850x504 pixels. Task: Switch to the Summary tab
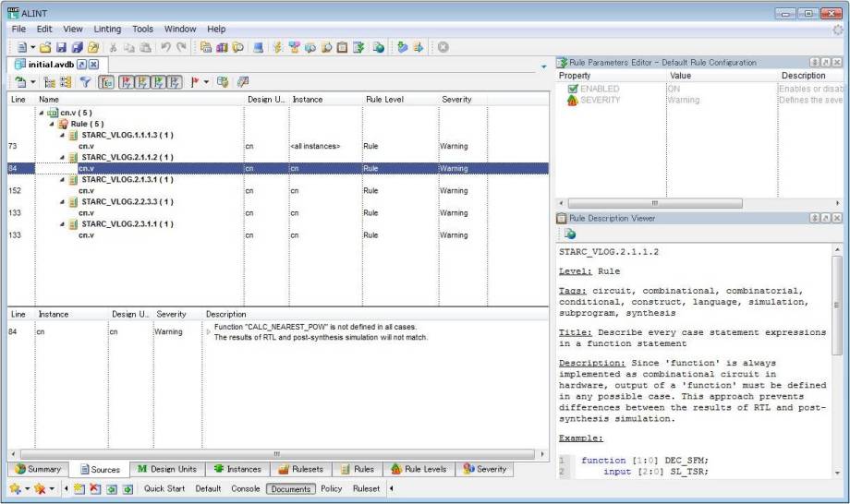38,469
